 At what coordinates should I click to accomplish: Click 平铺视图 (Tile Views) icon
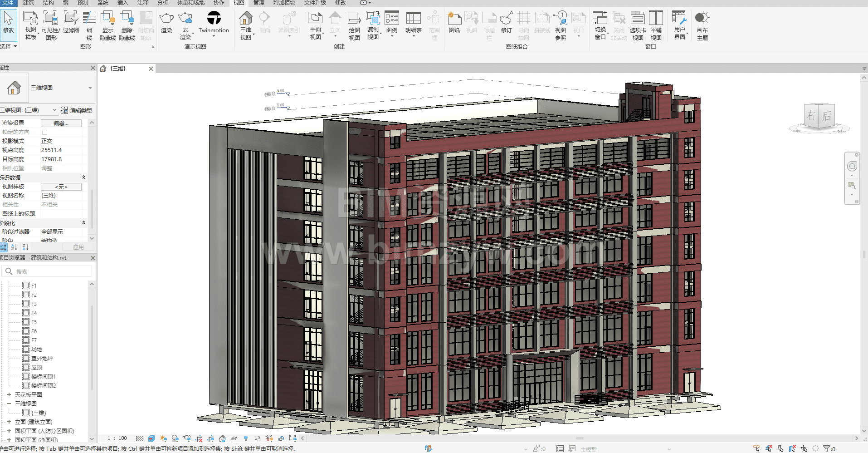point(656,19)
